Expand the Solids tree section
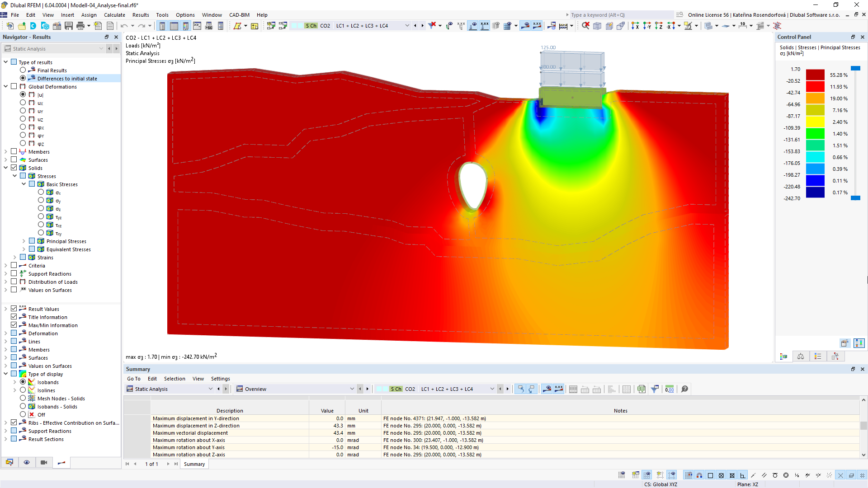This screenshot has height=488, width=868. (6, 168)
